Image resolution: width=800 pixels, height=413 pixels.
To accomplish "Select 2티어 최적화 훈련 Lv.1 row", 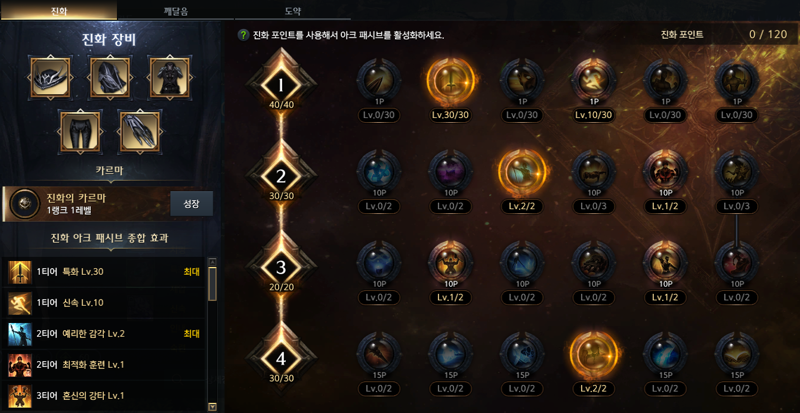I will coord(104,365).
